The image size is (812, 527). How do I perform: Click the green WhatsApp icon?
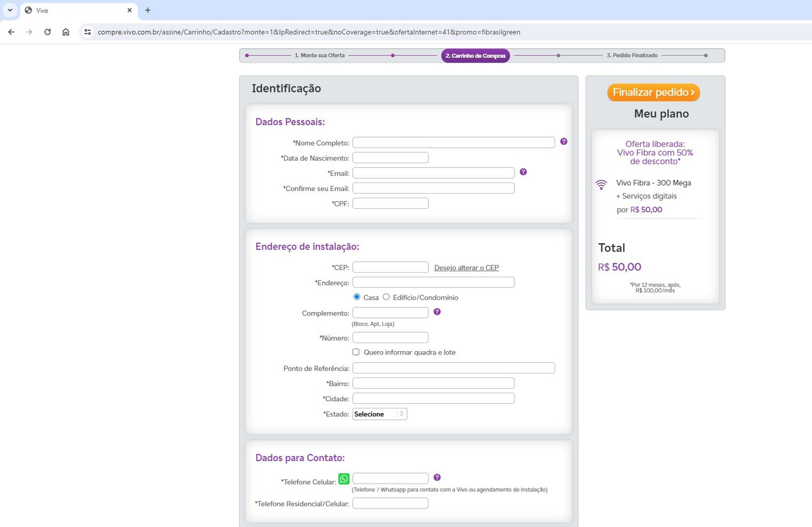click(344, 479)
